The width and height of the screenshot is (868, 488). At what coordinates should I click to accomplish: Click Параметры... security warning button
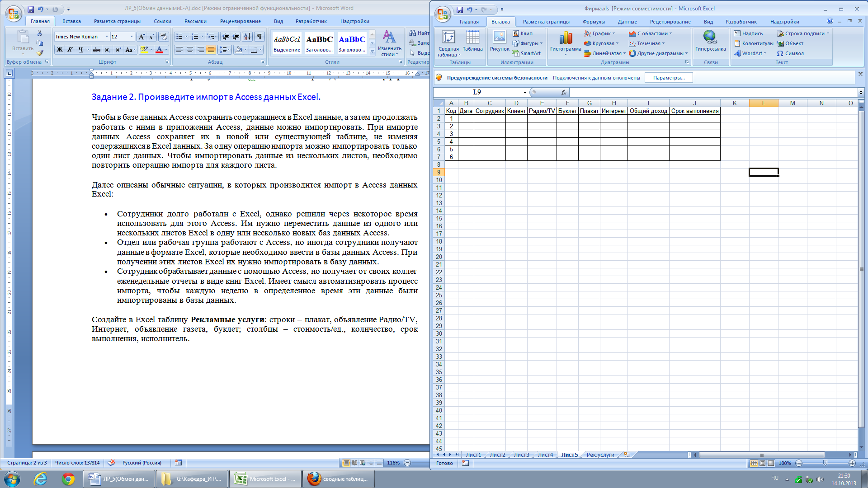[669, 78]
